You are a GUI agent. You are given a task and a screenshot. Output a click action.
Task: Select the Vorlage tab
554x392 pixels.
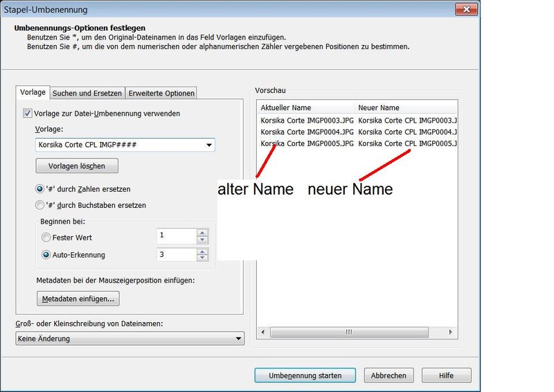tap(33, 93)
